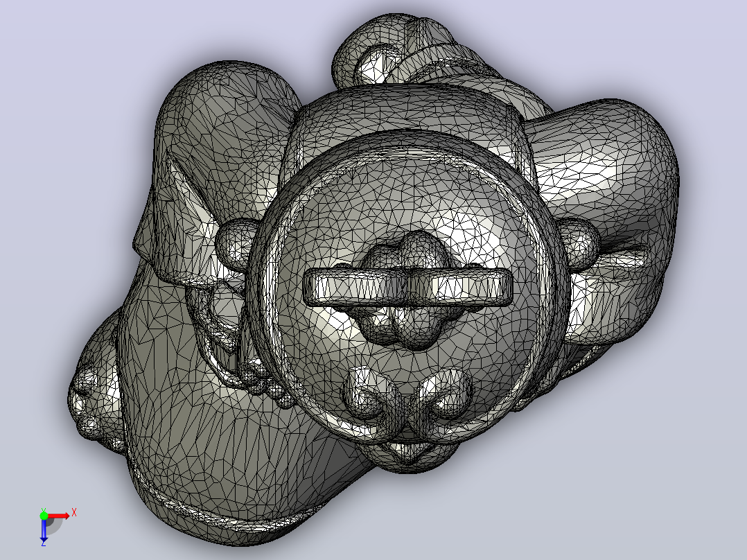Select the horizontal bar on the round shield mesh
Image resolution: width=747 pixels, height=560 pixels.
click(x=407, y=288)
